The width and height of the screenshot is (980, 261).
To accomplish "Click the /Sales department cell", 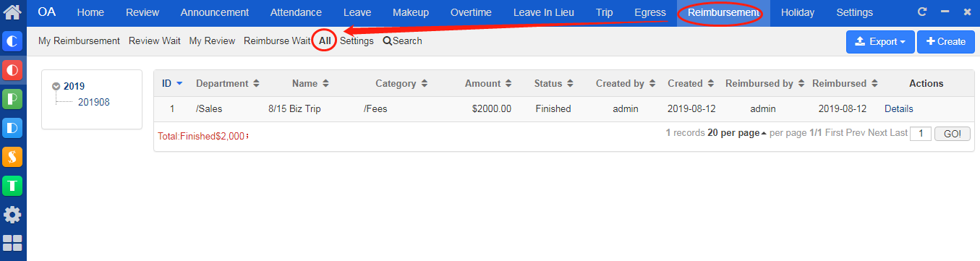I will [209, 109].
